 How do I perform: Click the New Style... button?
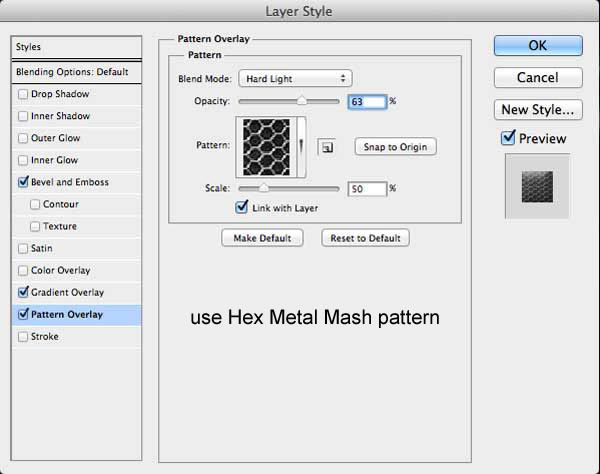coord(538,110)
